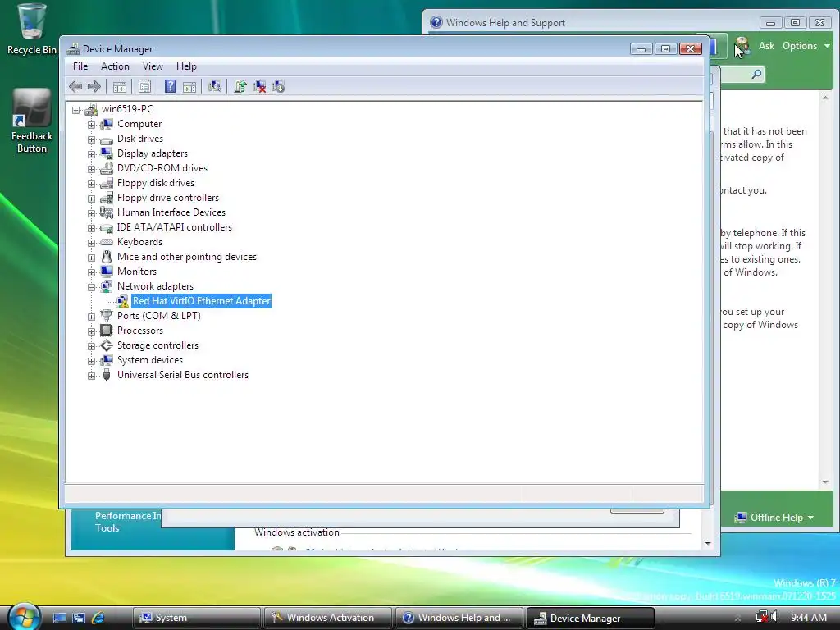Image resolution: width=840 pixels, height=630 pixels.
Task: Click the network status icon in system tray
Action: pos(762,617)
